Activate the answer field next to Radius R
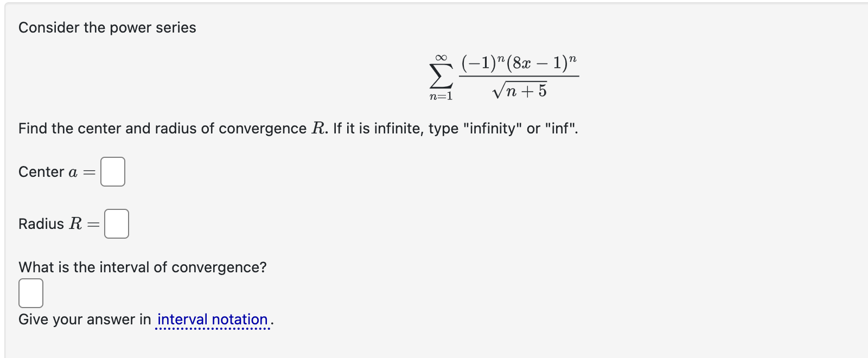Viewport: 868px width, 358px height. tap(116, 223)
